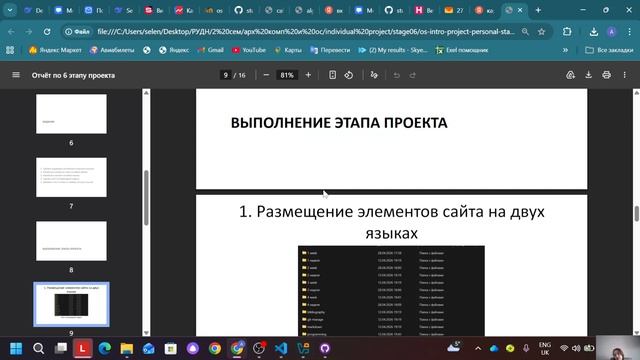Image resolution: width=640 pixels, height=360 pixels.
Task: Show hidden system tray icons
Action: 478,348
